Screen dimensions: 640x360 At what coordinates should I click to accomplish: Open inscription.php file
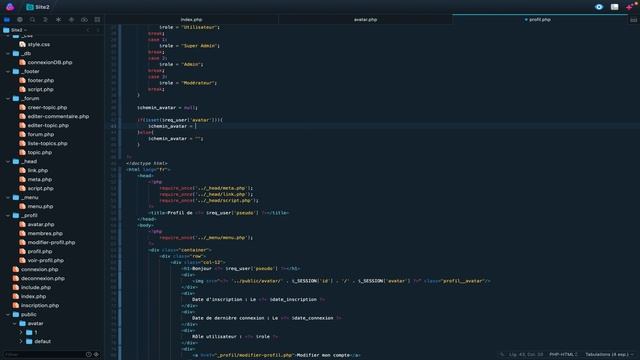pos(40,305)
